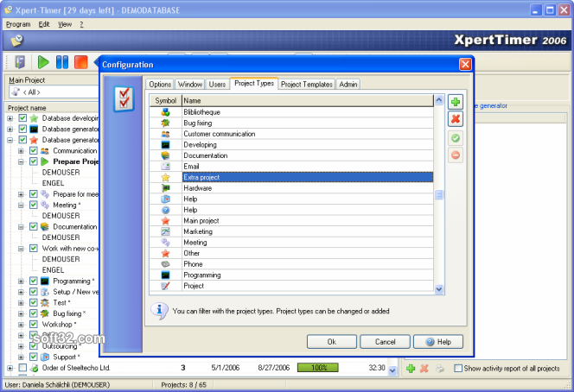Check the Order of Steeltecho Ltd. checkbox
Viewport: 574px width, 392px height.
click(x=22, y=368)
